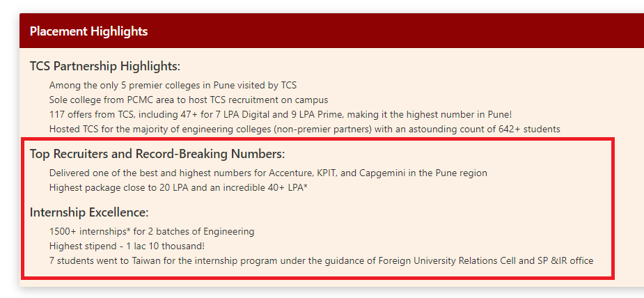Select the Internship Excellence heading
Viewport: 644px width, 298px height.
tap(89, 212)
